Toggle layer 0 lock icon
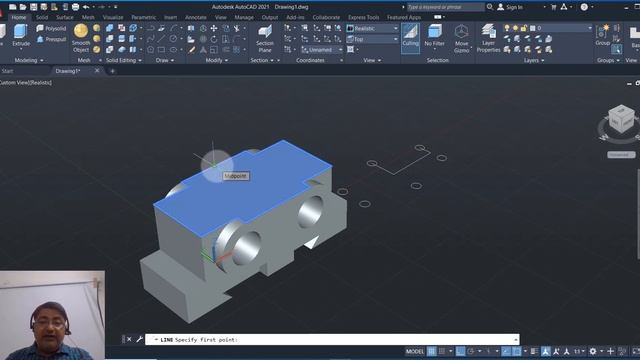This screenshot has width=640, height=360. coord(524,28)
